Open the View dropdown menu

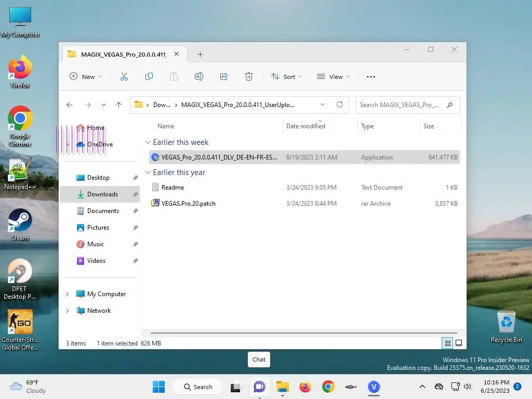[333, 77]
